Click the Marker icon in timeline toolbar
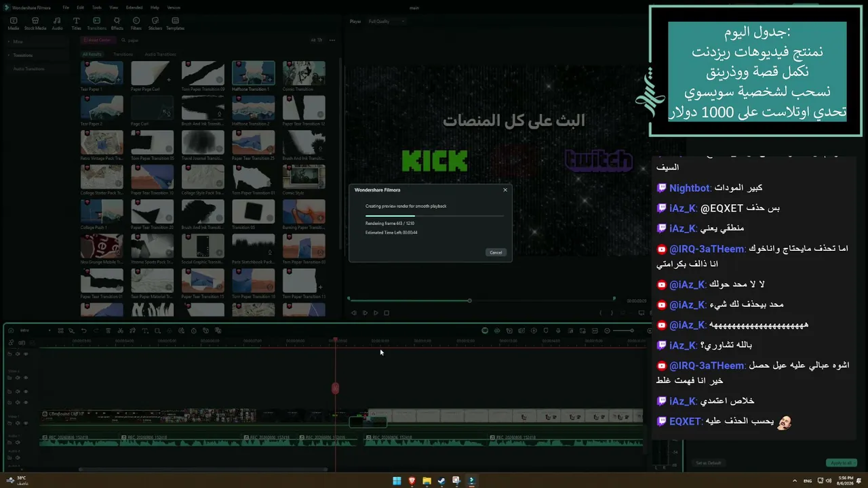The height and width of the screenshot is (488, 868). (546, 331)
